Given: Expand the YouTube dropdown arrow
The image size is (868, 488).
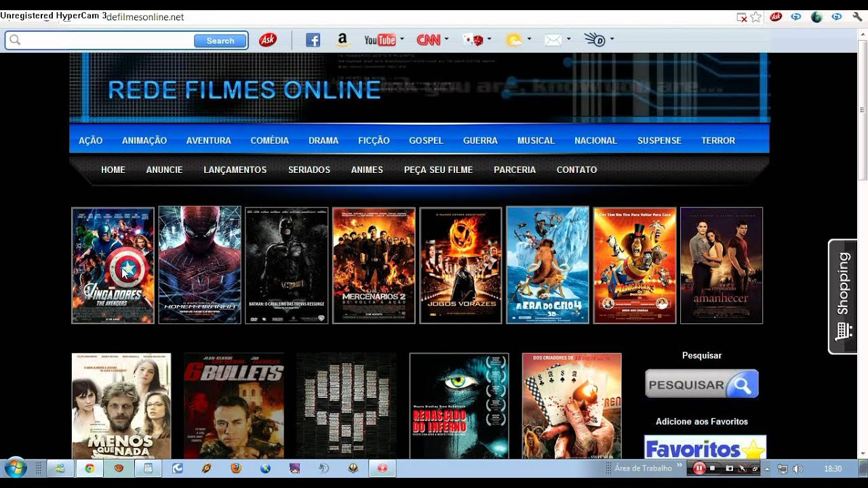Looking at the screenshot, I should (402, 39).
